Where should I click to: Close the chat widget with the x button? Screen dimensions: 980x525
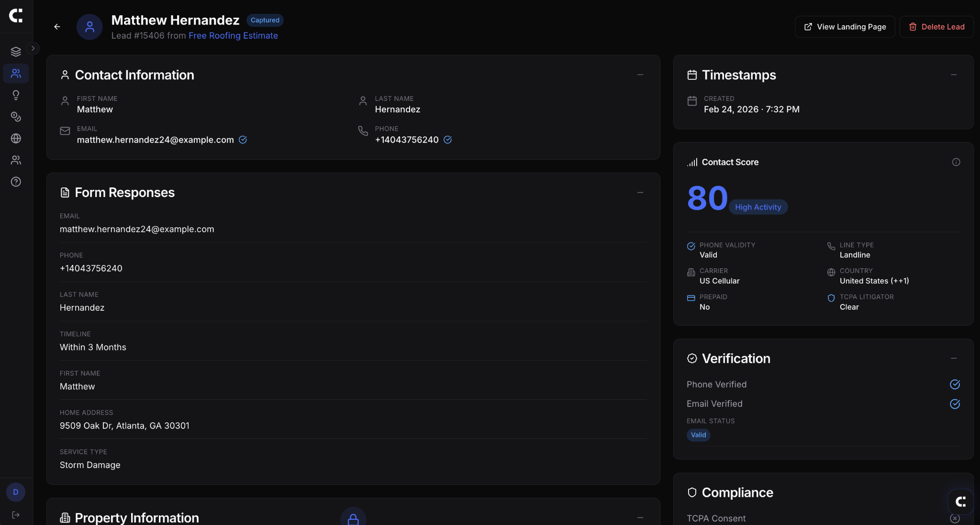pos(955,518)
